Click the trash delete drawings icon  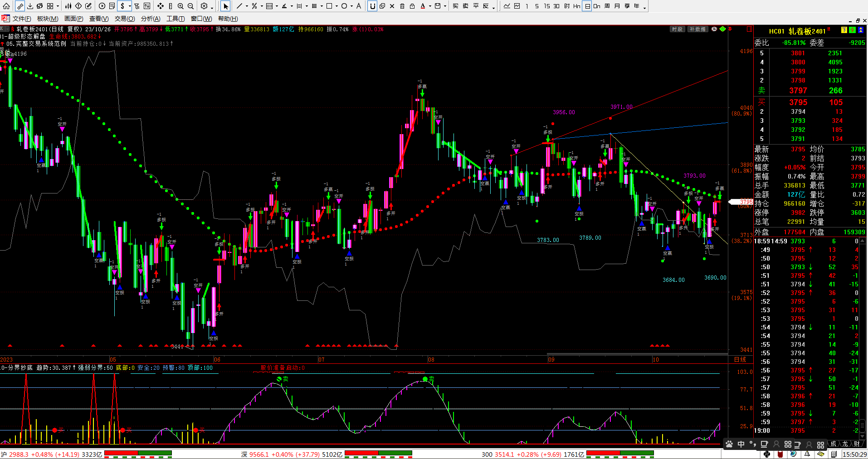[402, 6]
